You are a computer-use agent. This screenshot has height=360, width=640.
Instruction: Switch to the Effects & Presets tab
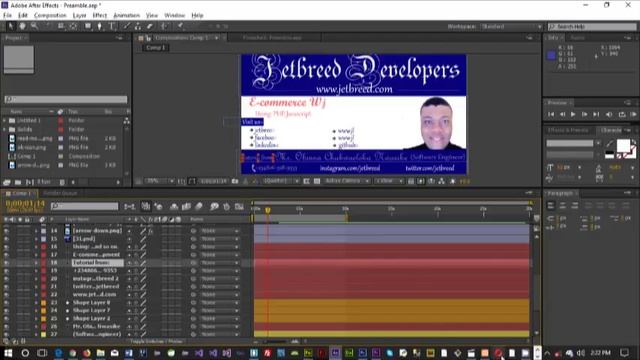[569, 130]
